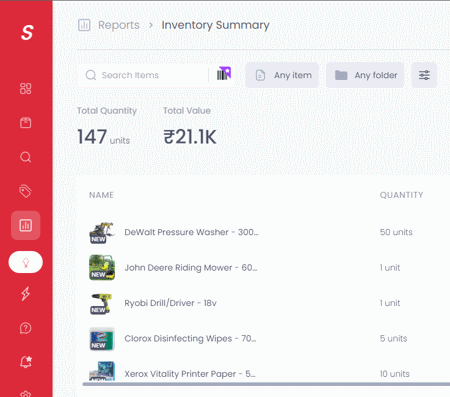Open the Any folder filter dropdown
Image resolution: width=450 pixels, height=397 pixels.
(x=365, y=75)
